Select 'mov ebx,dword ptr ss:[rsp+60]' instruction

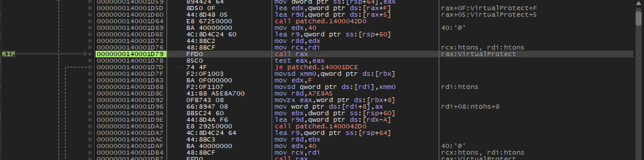click(335, 113)
